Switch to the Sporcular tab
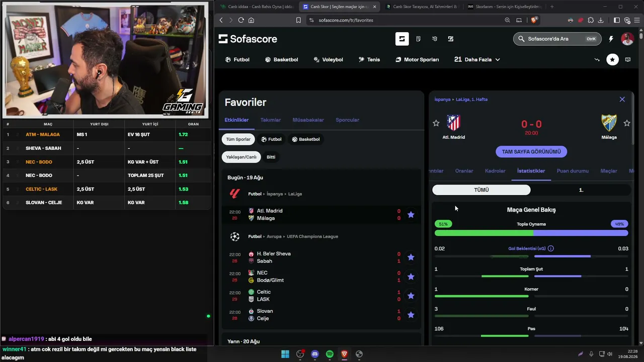644x362 pixels. pyautogui.click(x=348, y=120)
